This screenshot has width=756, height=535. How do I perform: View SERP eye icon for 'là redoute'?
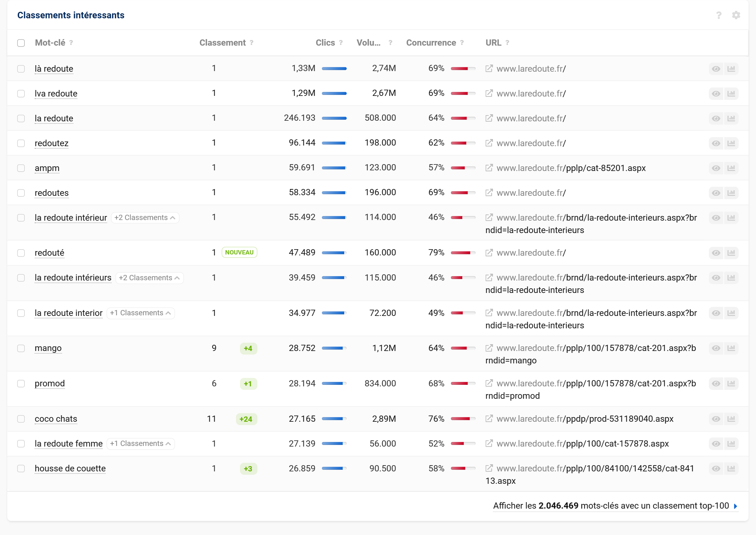(x=716, y=69)
